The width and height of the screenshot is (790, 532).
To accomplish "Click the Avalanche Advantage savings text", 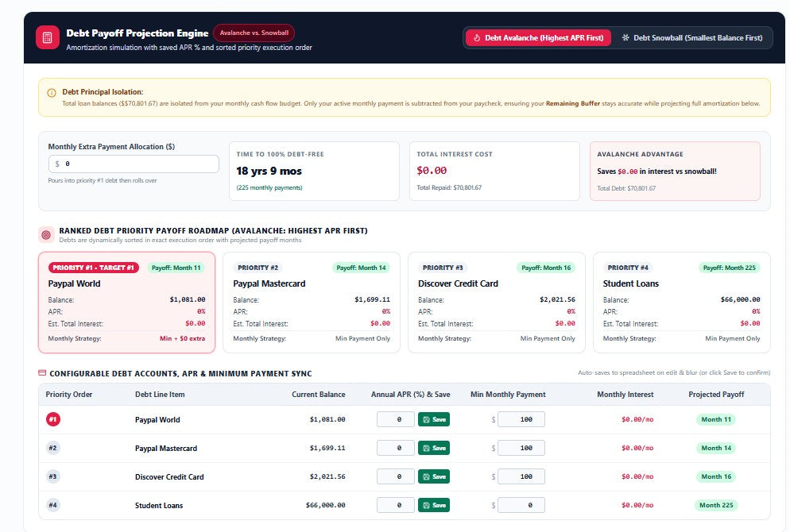I will [656, 172].
